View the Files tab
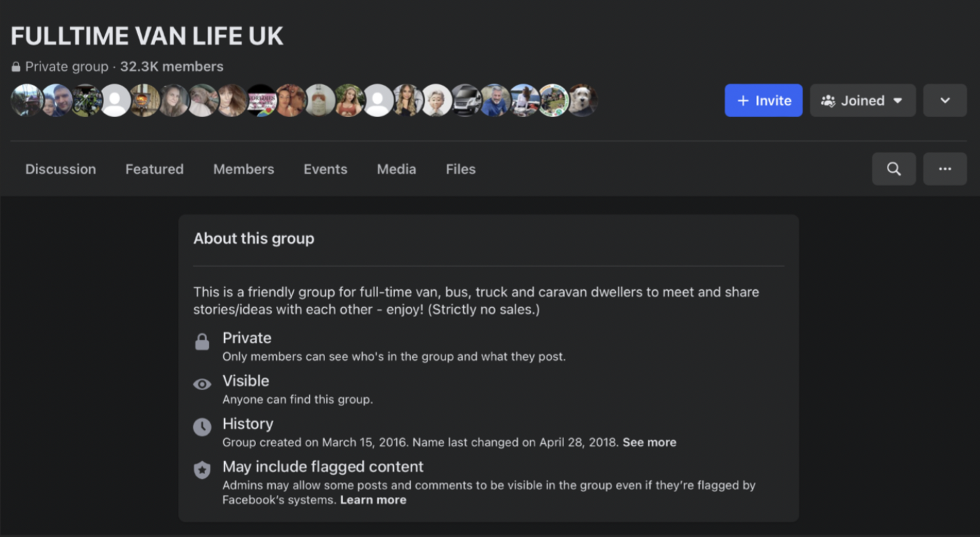The width and height of the screenshot is (980, 537). [461, 169]
